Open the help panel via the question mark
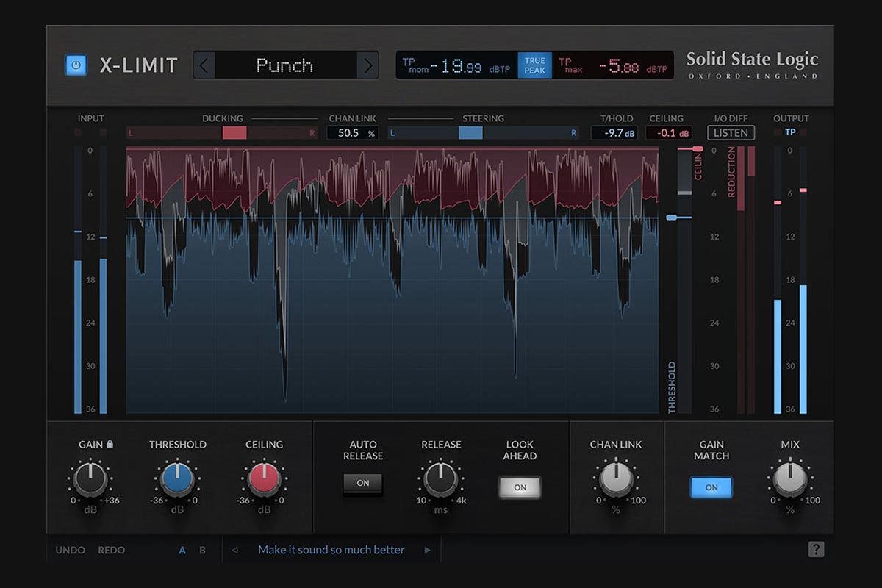Viewport: 882px width, 588px height. [816, 549]
